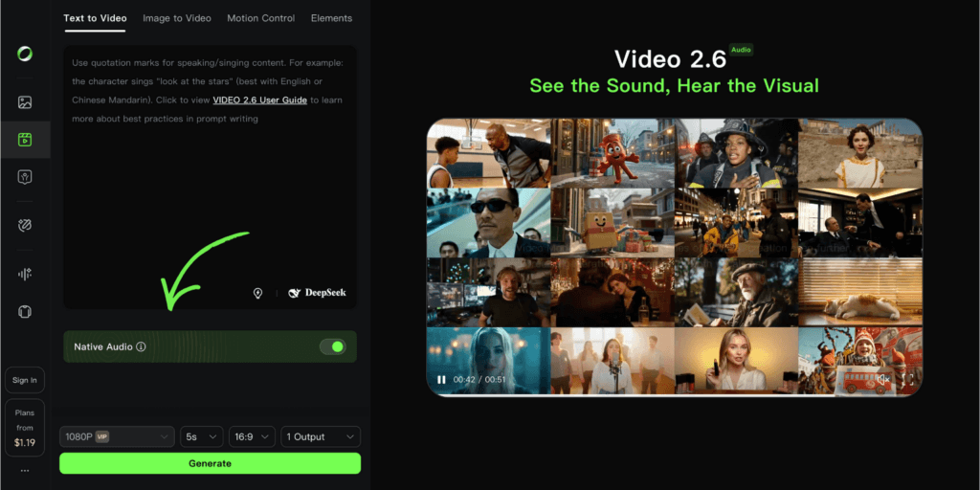Click the location pin icon in prompt box
The width and height of the screenshot is (980, 490).
pyautogui.click(x=257, y=293)
